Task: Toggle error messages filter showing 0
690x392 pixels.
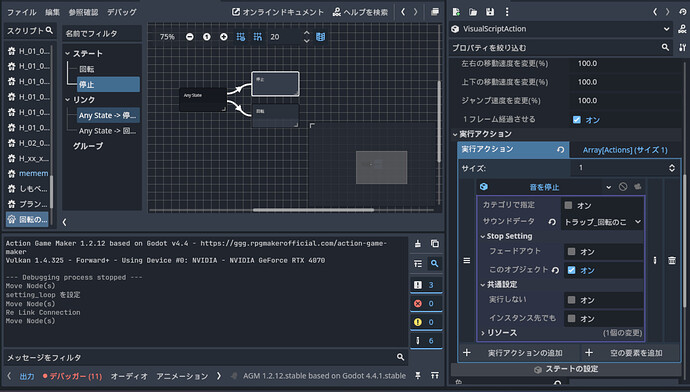Action: pos(426,303)
